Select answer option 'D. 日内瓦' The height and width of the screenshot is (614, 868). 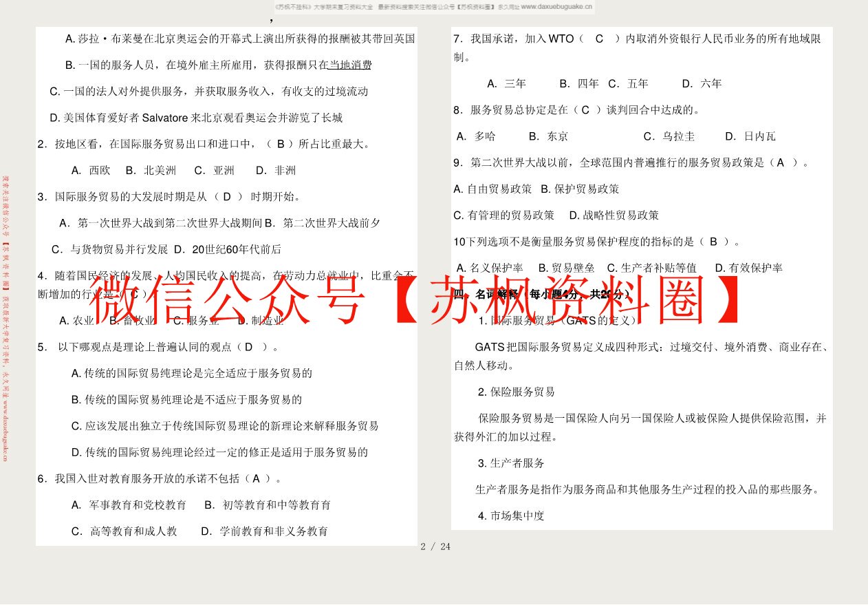[x=750, y=136]
